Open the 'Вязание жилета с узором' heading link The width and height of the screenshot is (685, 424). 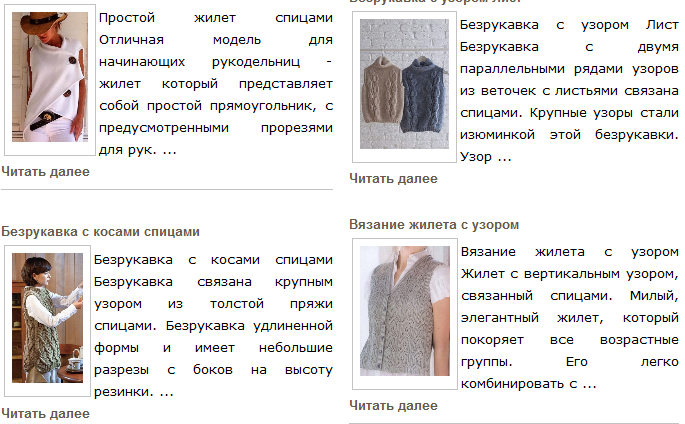pos(434,224)
